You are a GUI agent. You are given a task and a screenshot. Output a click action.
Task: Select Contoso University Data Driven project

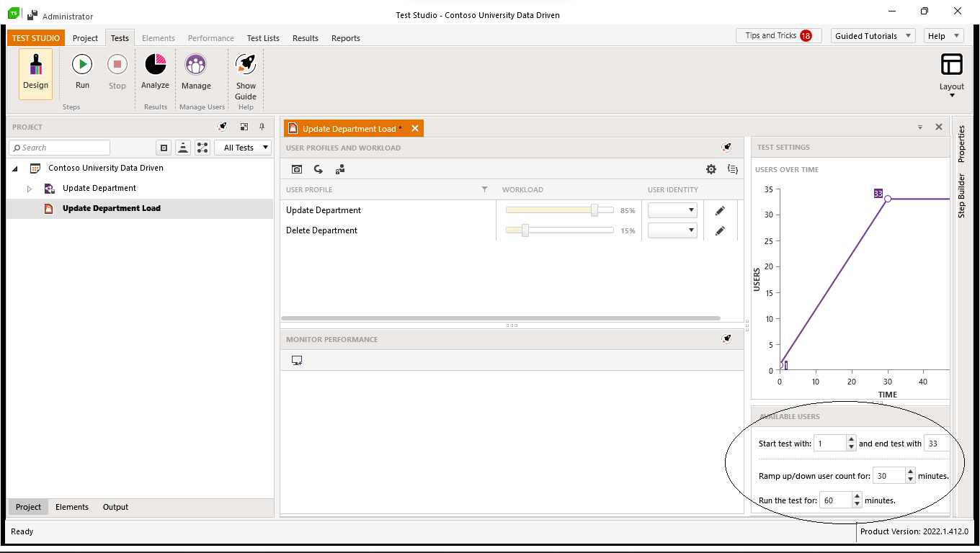pyautogui.click(x=106, y=168)
